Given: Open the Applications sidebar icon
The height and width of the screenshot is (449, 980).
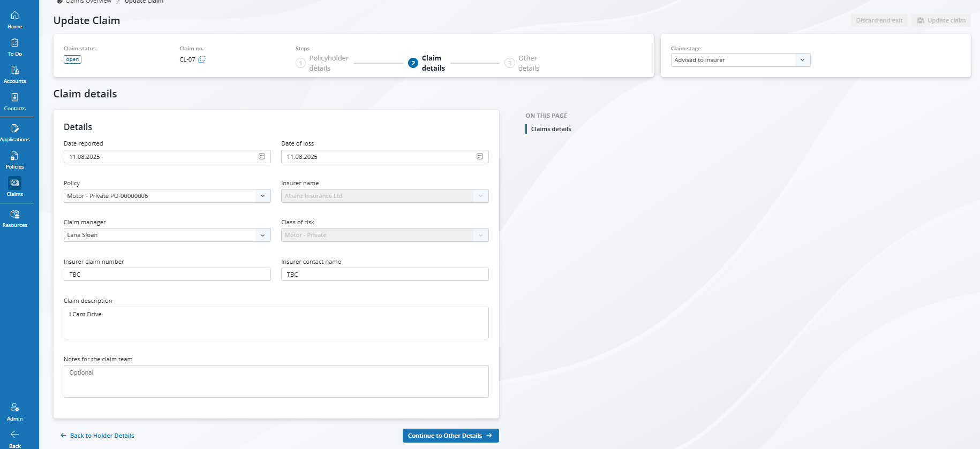Looking at the screenshot, I should click(15, 132).
